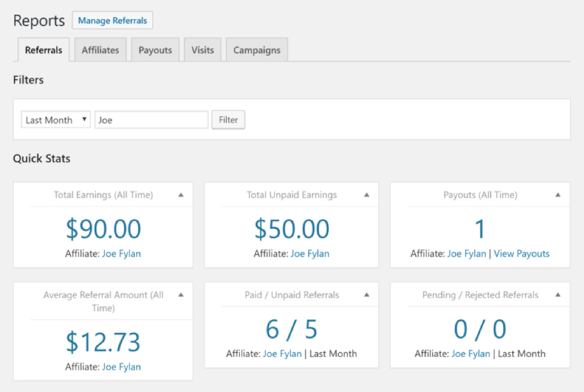Click Joe Fylan link under Average Referral Amount
584x392 pixels.
point(121,367)
